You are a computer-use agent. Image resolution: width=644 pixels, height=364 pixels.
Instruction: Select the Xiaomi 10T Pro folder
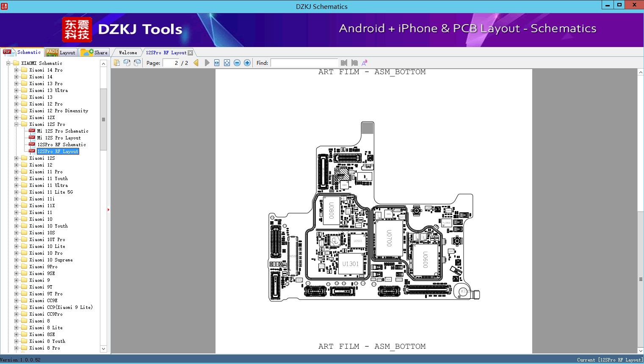tap(47, 239)
